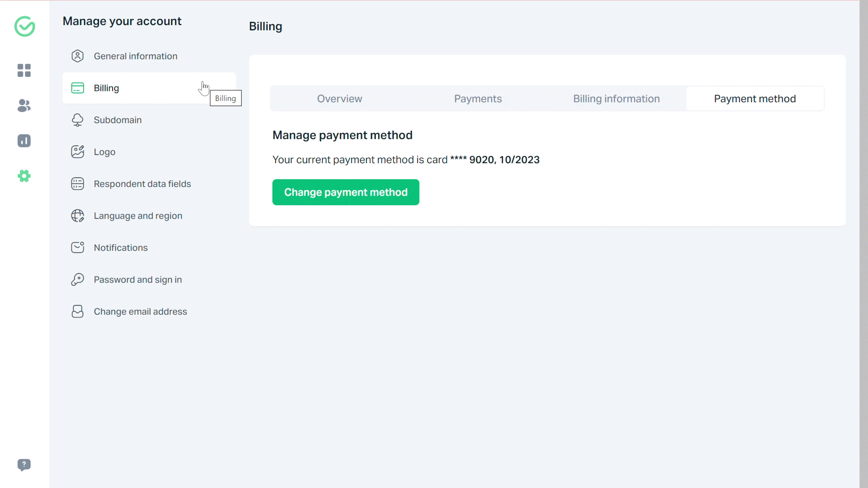868x488 pixels.
Task: Open the help chat bubble icon
Action: (24, 465)
